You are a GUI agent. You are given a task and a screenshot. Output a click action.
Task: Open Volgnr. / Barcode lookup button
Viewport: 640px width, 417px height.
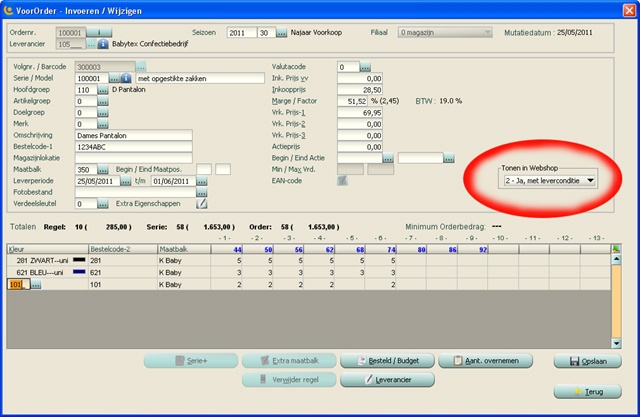(x=141, y=67)
